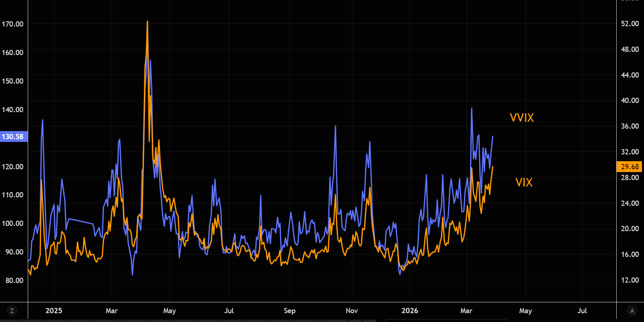This screenshot has height=322, width=644.
Task: Click the tallest orange spike's peak
Action: [147, 22]
